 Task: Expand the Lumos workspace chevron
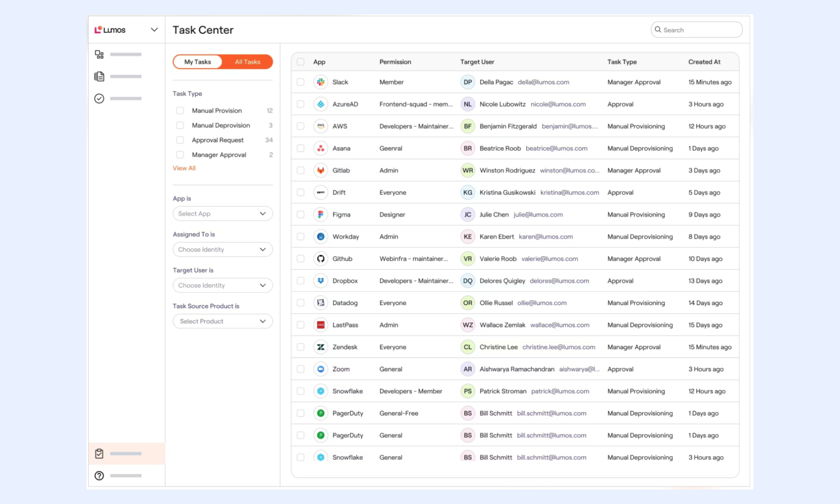click(x=154, y=30)
